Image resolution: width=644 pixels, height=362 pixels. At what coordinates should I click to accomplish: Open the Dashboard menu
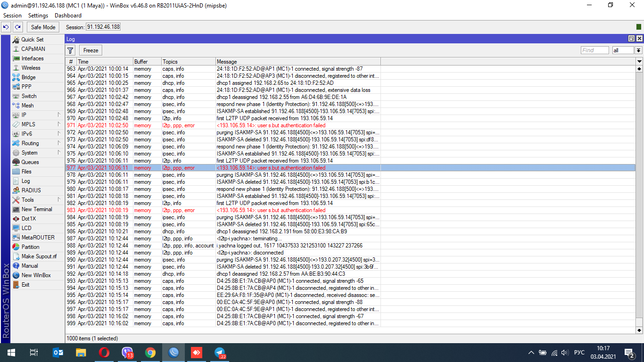68,16
